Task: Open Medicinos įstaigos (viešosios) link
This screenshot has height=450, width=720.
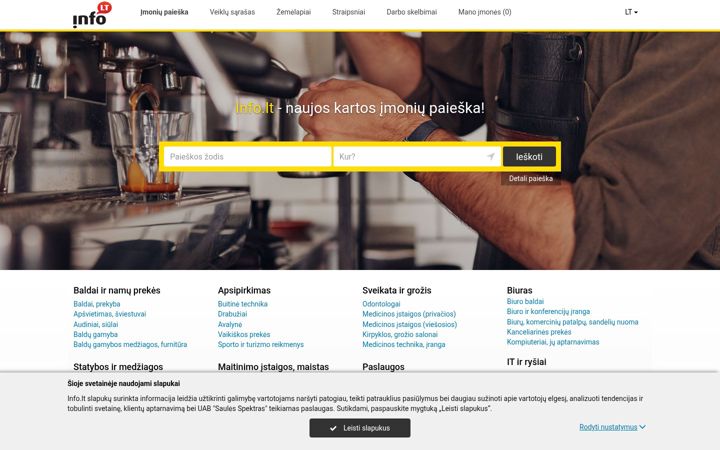Action: pos(410,324)
